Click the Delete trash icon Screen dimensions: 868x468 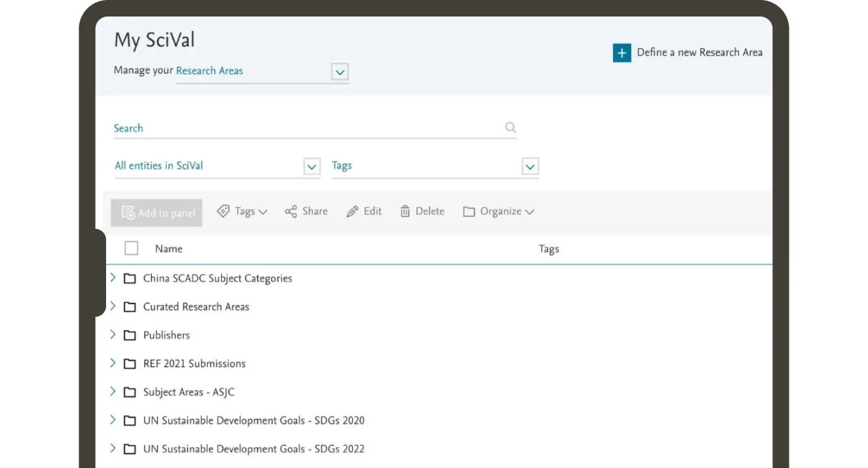click(405, 211)
